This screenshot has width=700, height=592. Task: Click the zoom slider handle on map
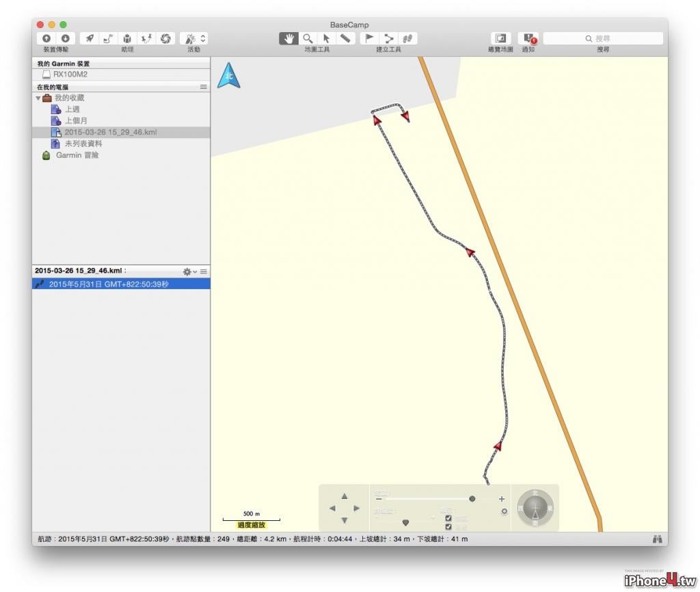pos(472,499)
